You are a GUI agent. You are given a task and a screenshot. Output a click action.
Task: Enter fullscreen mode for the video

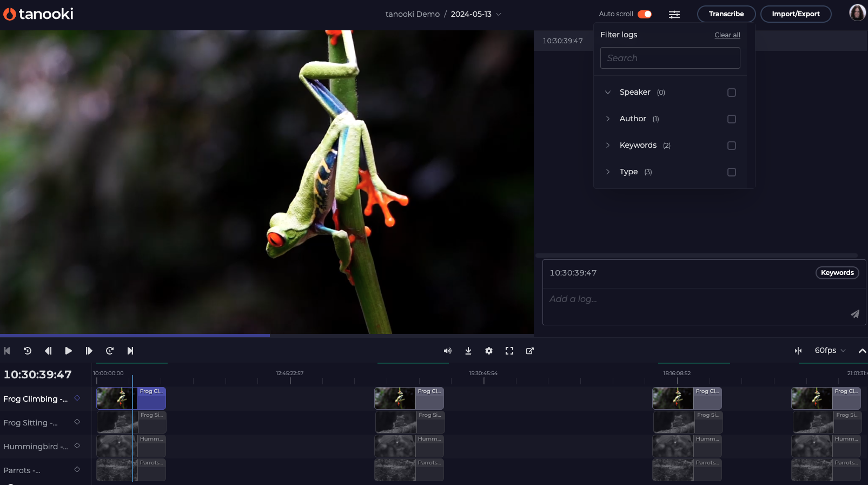tap(509, 351)
